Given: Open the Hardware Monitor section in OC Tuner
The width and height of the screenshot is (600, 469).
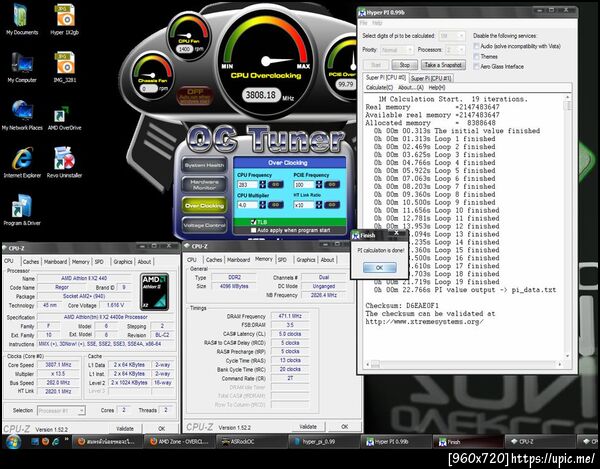Looking at the screenshot, I should (x=204, y=185).
